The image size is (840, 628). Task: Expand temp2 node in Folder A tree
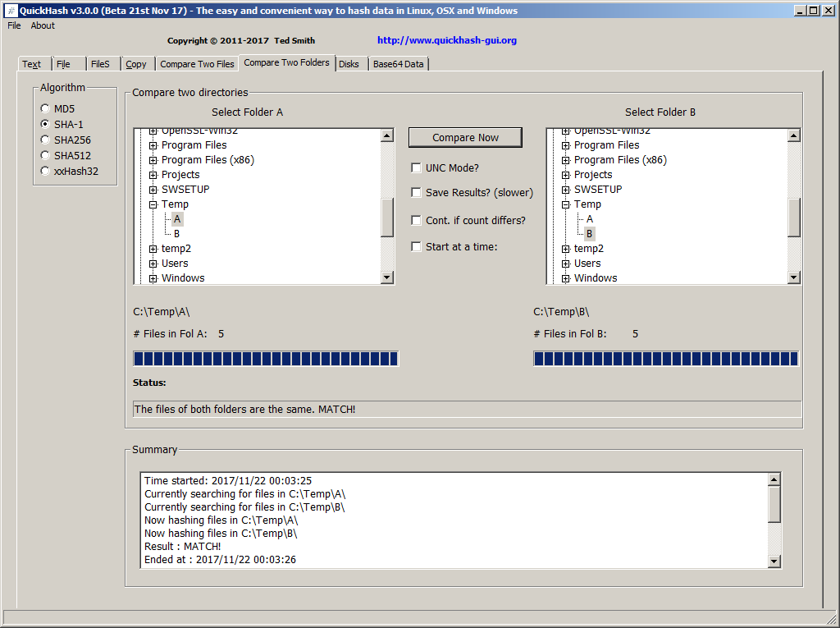(153, 249)
